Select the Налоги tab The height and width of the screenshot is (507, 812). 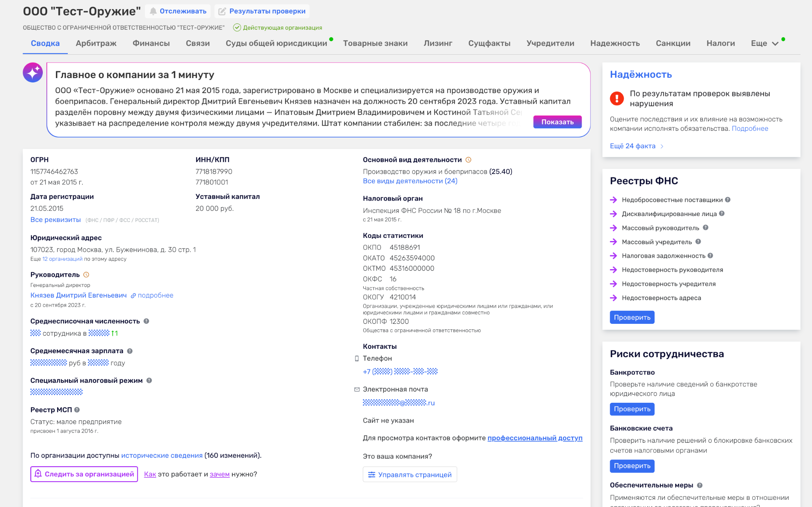tap(720, 43)
